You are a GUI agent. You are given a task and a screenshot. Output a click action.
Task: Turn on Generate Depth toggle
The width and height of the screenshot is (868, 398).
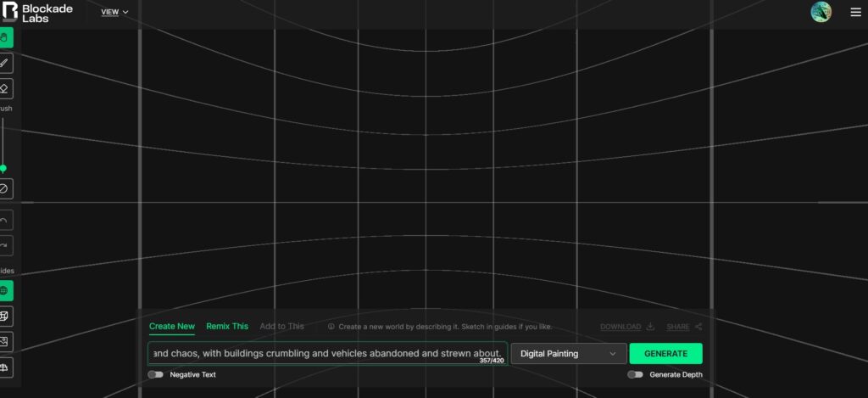point(635,374)
